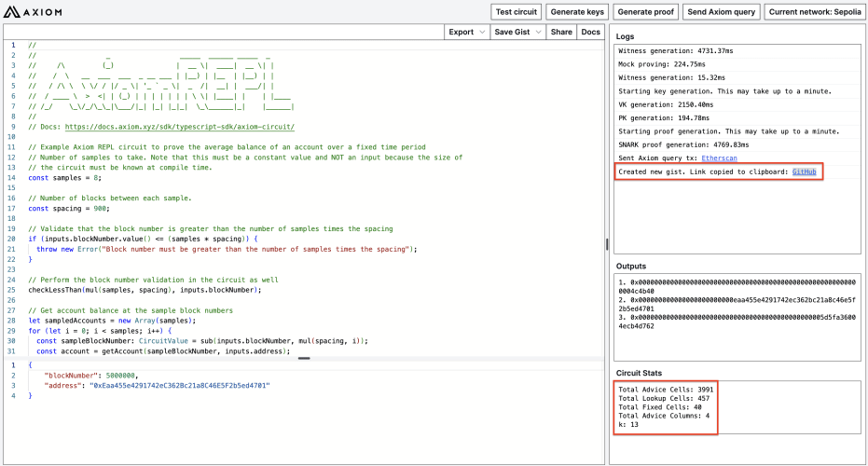Open Current network: Sepolia selector

click(815, 11)
